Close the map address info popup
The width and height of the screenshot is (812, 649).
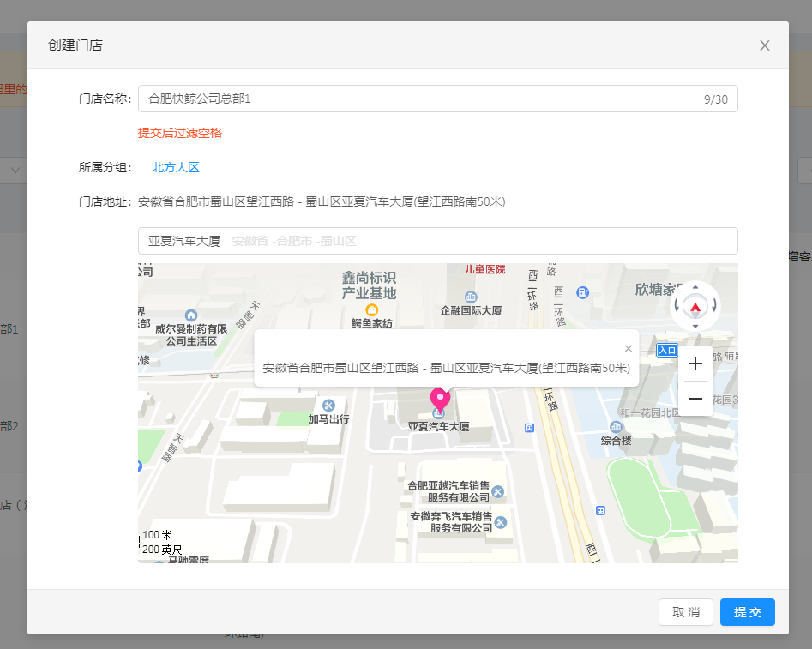click(629, 348)
